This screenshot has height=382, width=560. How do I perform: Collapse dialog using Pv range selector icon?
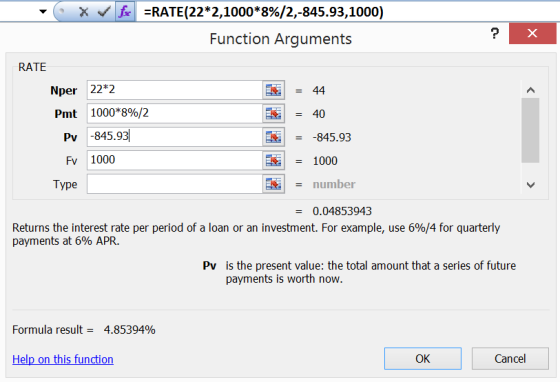[274, 137]
